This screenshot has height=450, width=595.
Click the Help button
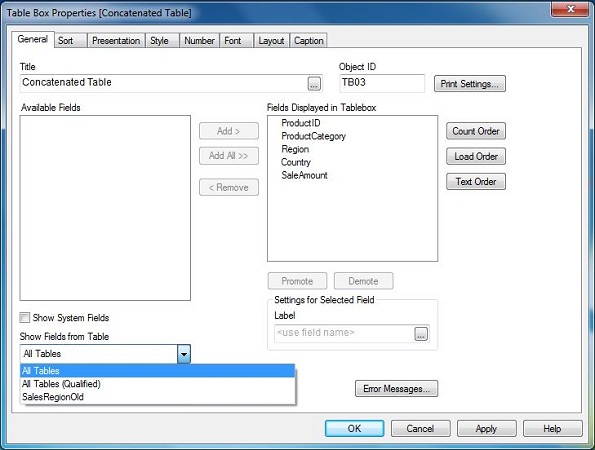point(552,429)
